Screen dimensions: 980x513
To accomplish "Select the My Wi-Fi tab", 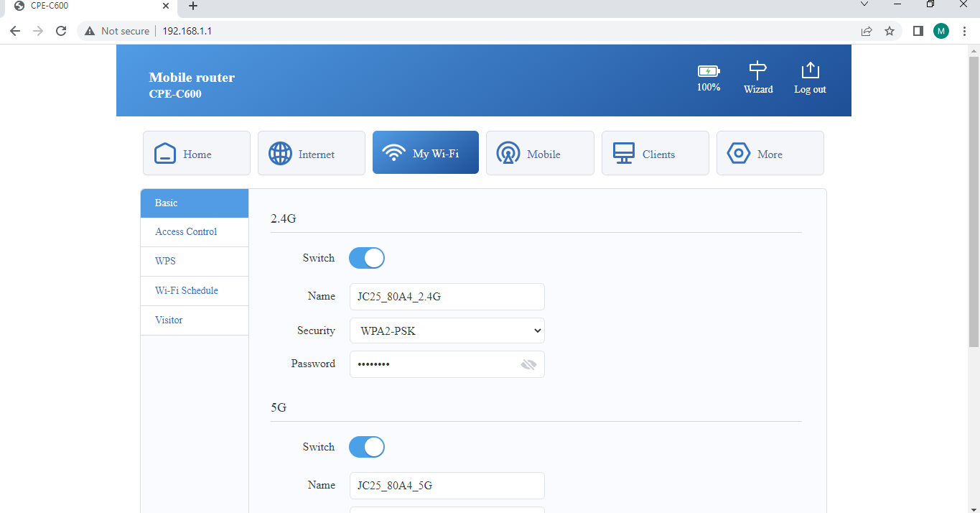I will click(426, 152).
